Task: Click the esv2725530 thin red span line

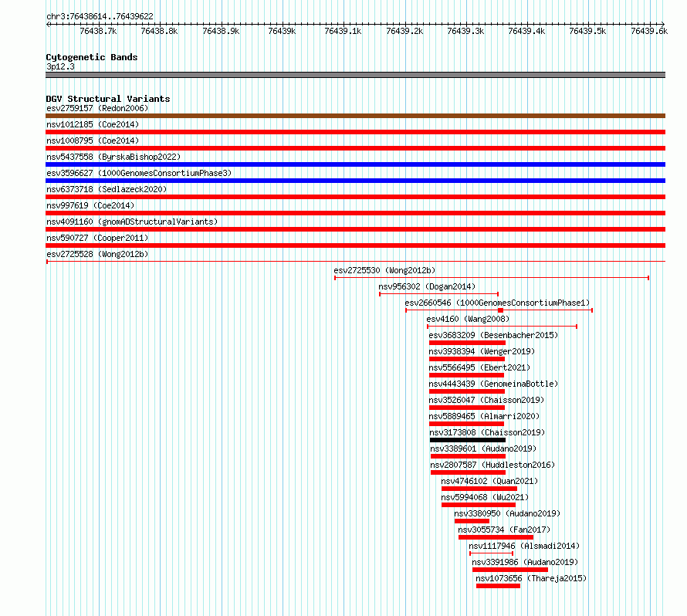Action: [492, 278]
